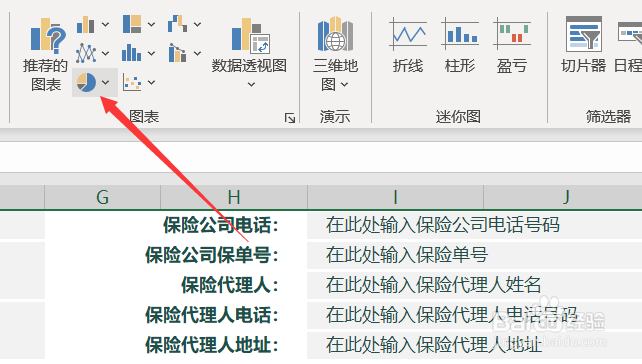Open the Recommended Charts (推荐的图表) button

coord(45,55)
